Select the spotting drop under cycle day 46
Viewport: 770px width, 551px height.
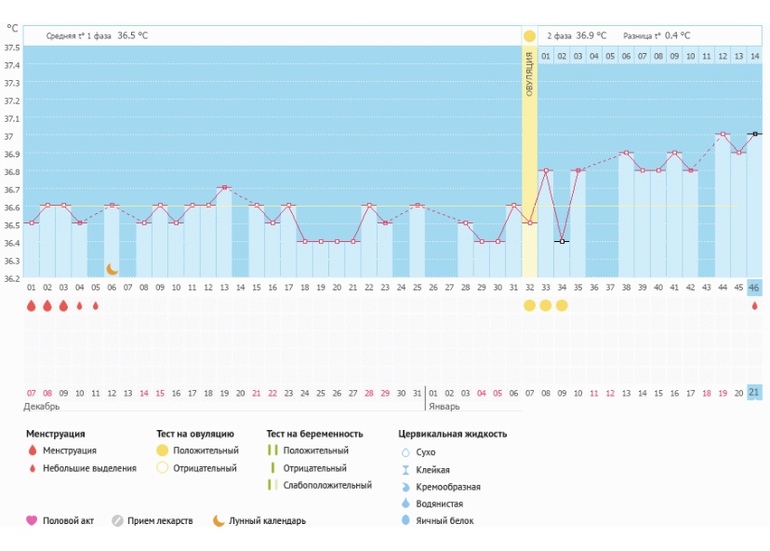(x=754, y=306)
